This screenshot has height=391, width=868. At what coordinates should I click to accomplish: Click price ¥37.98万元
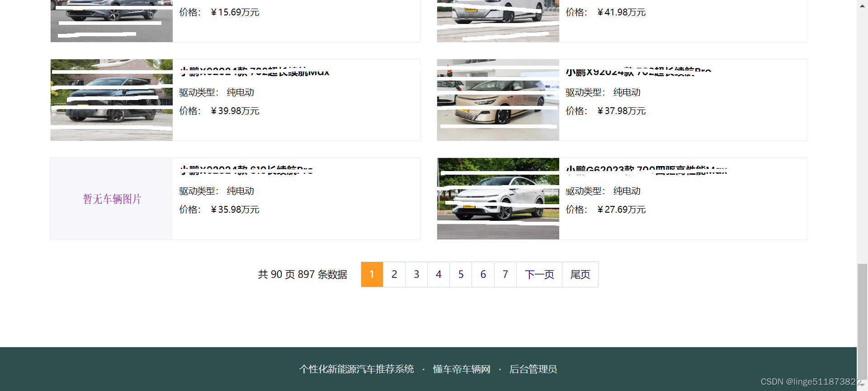(x=622, y=111)
